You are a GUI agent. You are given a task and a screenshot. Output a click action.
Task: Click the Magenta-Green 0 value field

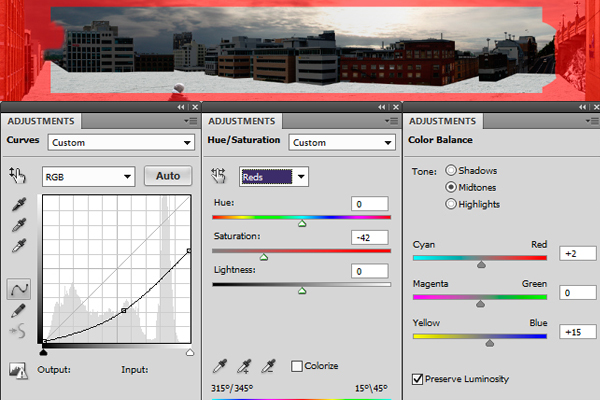coord(578,293)
